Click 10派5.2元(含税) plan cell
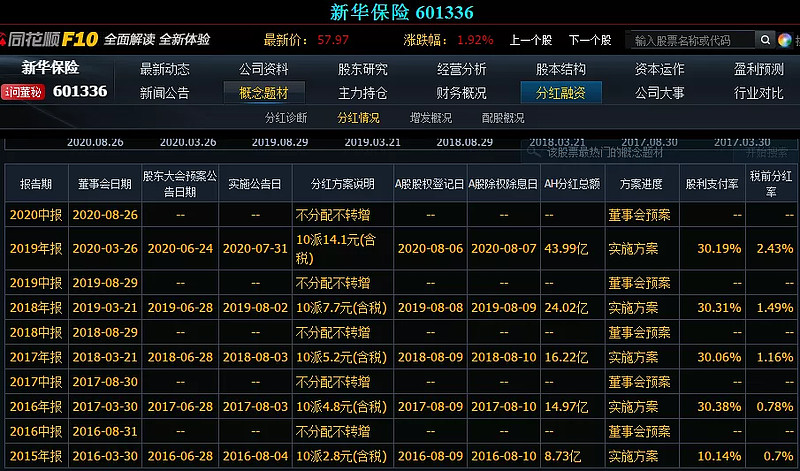The width and height of the screenshot is (800, 471). [342, 357]
